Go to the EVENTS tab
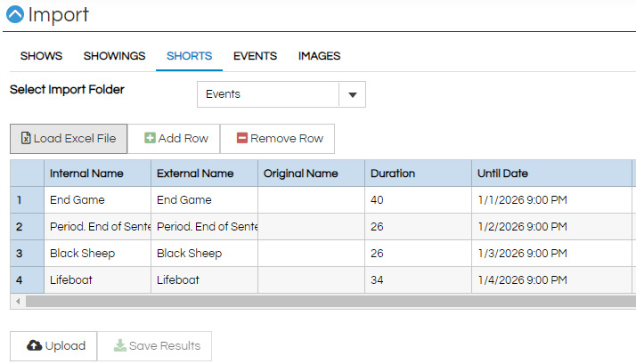Viewport: 636px width, 364px height. point(255,56)
